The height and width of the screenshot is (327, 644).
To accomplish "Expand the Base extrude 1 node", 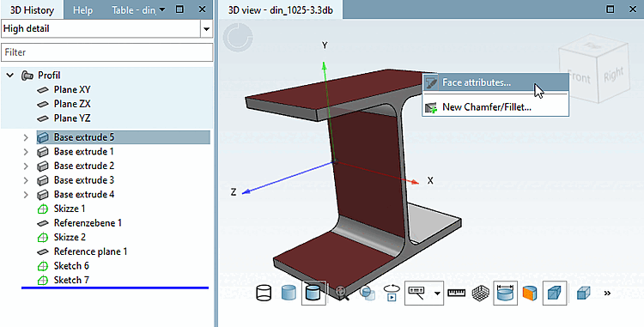I will coord(26,152).
